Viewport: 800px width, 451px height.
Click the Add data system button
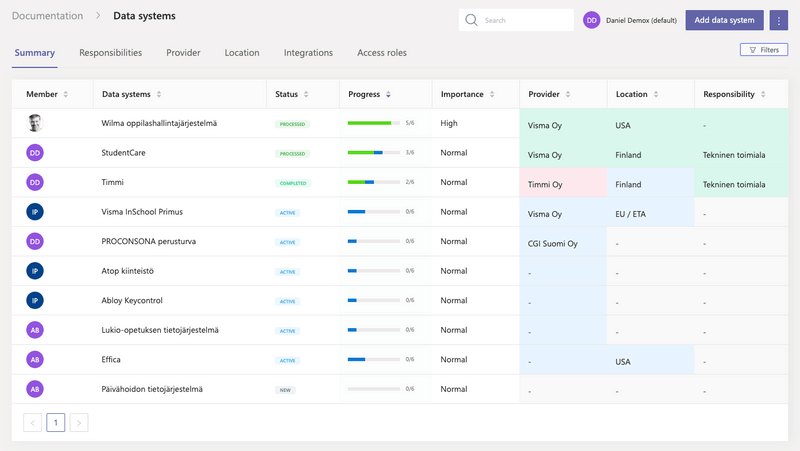[724, 20]
